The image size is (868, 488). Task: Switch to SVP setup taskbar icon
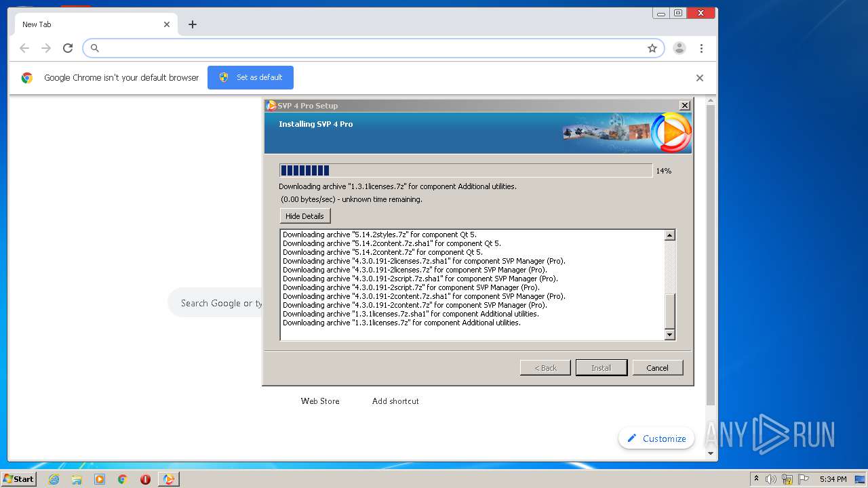(x=168, y=479)
